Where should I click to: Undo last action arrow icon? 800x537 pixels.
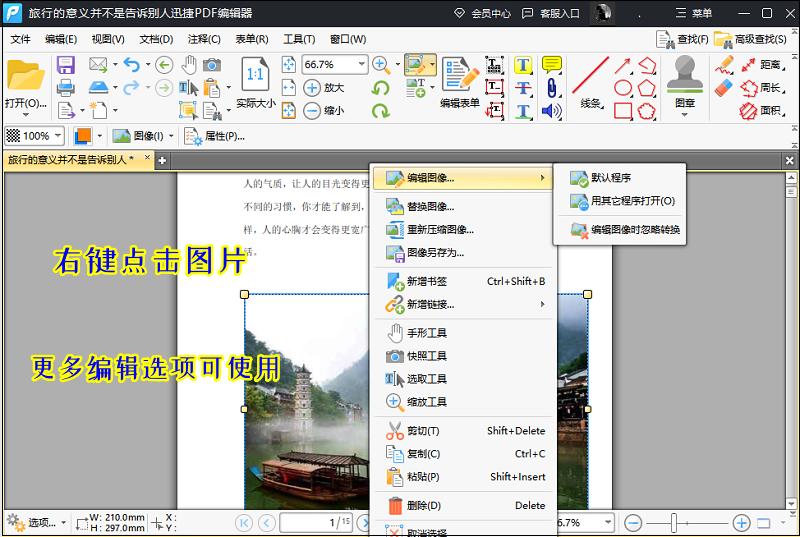pos(132,65)
